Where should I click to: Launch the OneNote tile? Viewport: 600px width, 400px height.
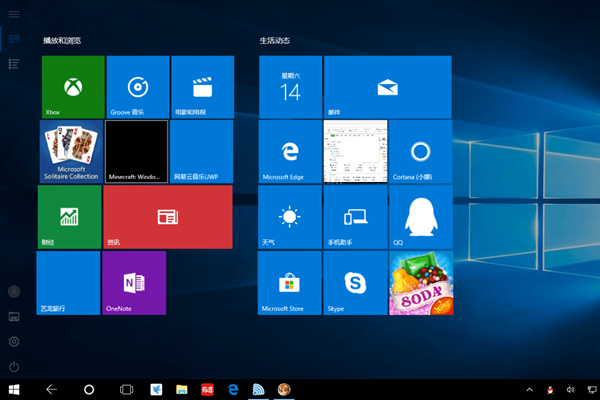coord(134,283)
